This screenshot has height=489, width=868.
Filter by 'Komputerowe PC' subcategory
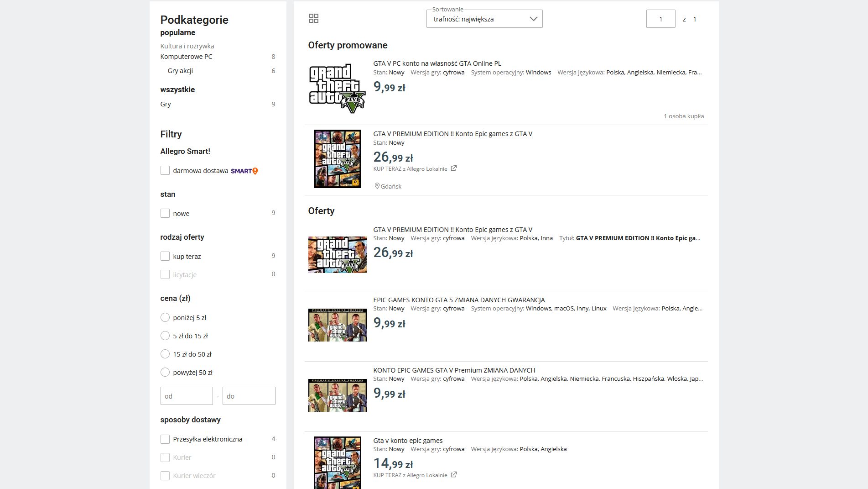click(186, 57)
